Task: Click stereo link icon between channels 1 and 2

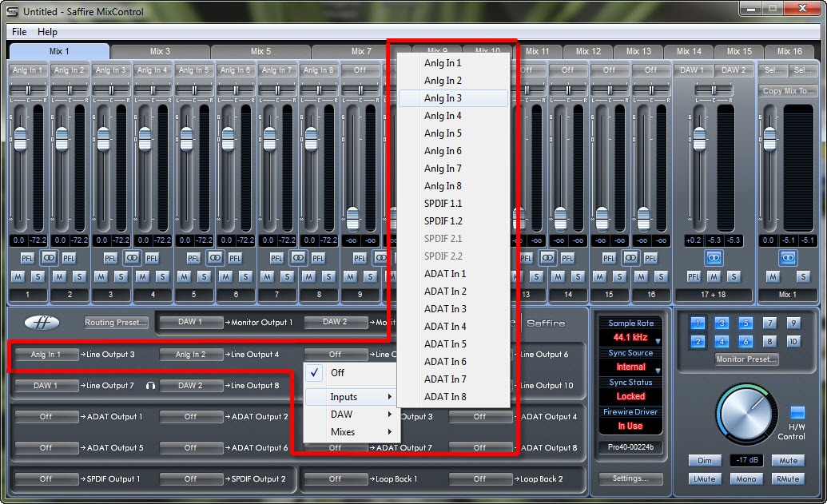Action: (x=49, y=258)
